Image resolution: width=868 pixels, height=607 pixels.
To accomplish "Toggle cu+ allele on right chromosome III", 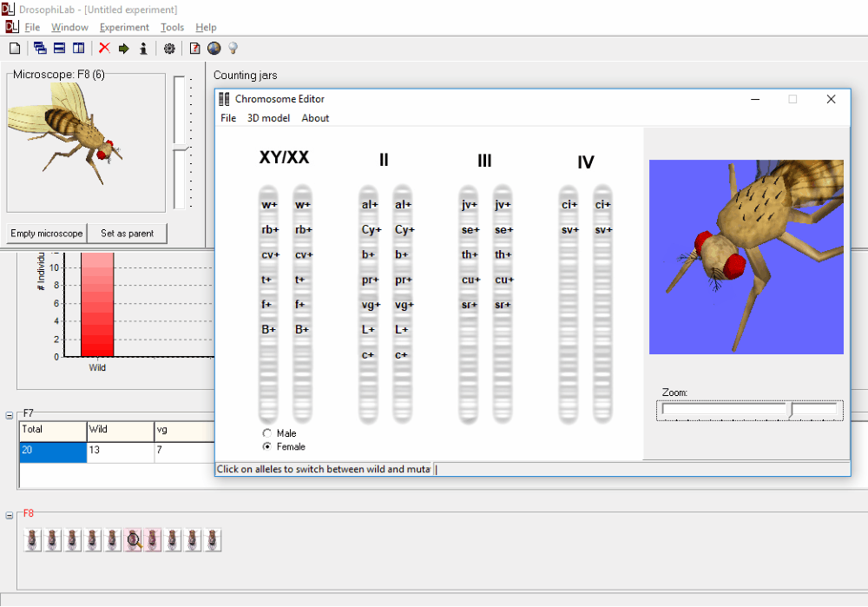I will [x=504, y=280].
